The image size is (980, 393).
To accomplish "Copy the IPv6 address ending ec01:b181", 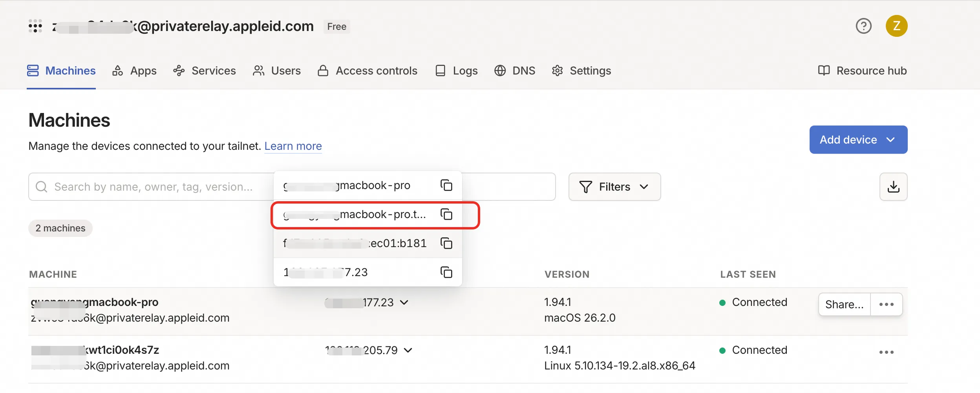I will click(x=446, y=243).
